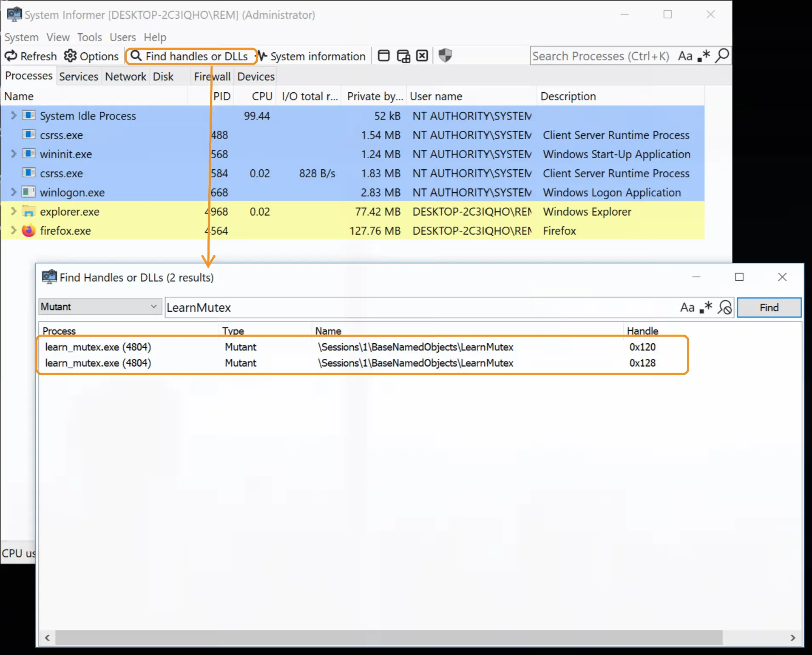Toggle case-sensitive Aa in process search
Image resolution: width=812 pixels, height=655 pixels.
click(x=685, y=56)
